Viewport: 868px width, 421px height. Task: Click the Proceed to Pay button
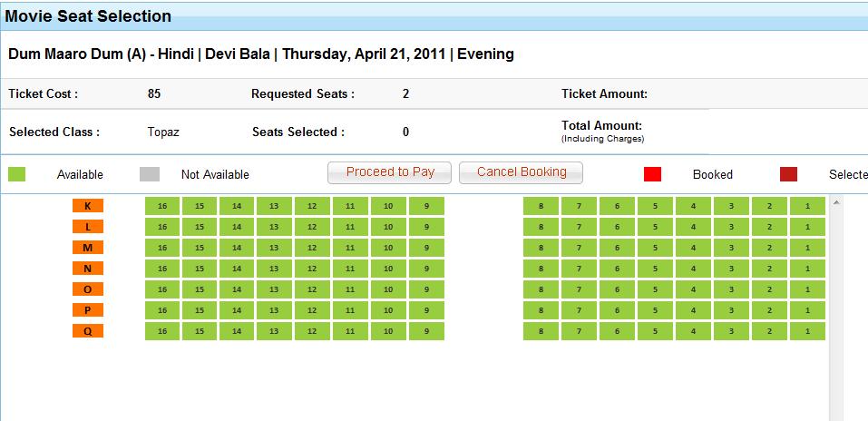pos(390,172)
